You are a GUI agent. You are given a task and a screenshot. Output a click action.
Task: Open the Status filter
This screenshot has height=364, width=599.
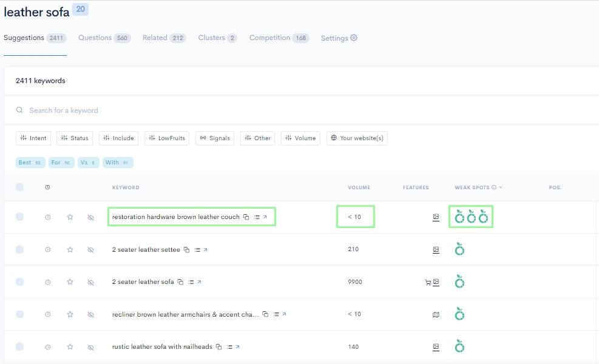point(75,138)
